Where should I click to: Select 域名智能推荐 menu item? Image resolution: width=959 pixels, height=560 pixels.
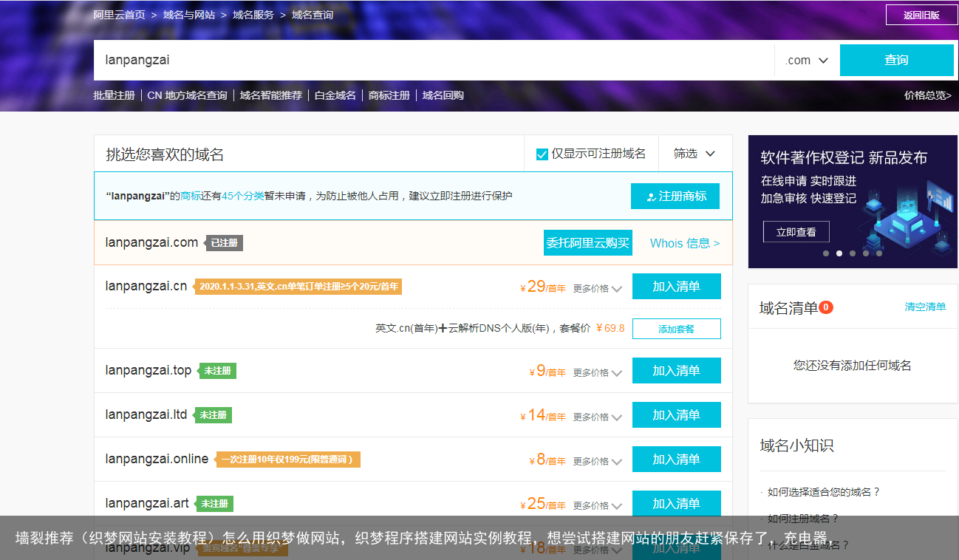pos(271,95)
